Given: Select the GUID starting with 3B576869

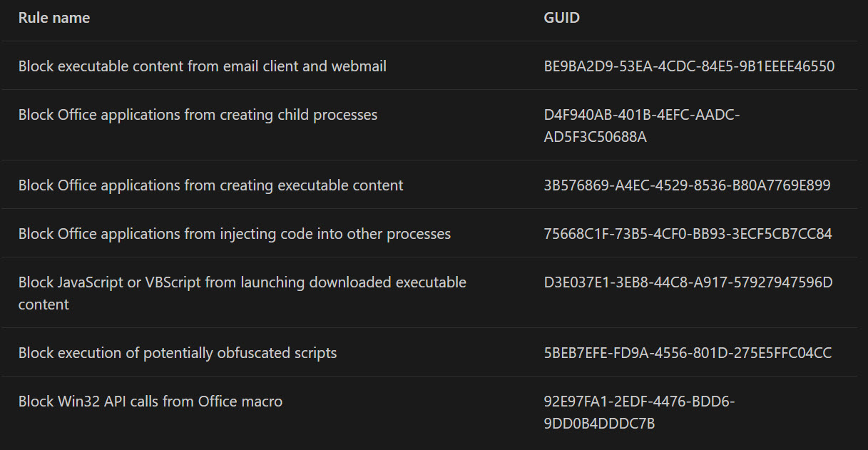Looking at the screenshot, I should click(x=687, y=185).
